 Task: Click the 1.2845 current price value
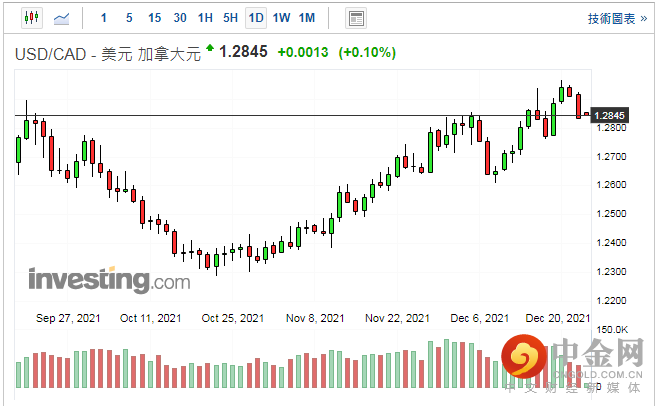(243, 52)
